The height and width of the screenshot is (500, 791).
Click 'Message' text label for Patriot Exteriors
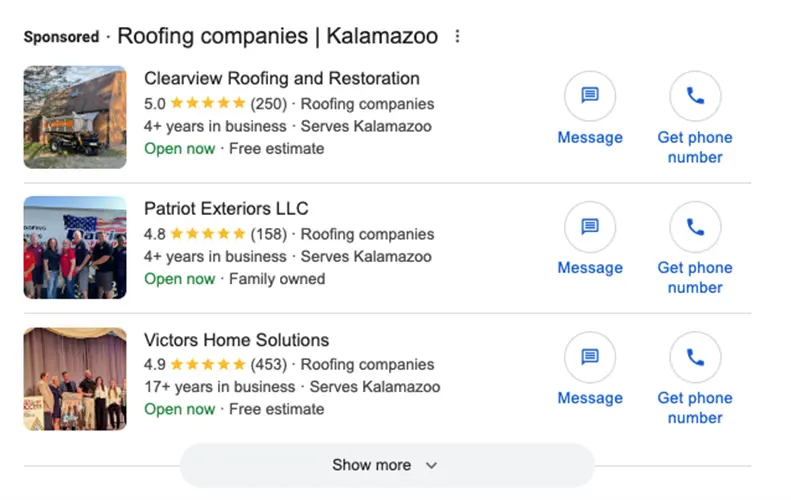tap(590, 268)
